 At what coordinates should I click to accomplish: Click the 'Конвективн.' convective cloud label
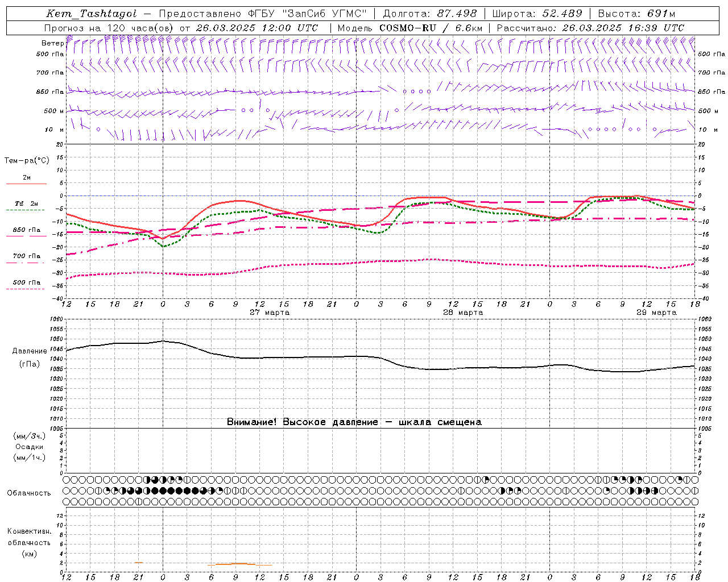pos(29,531)
